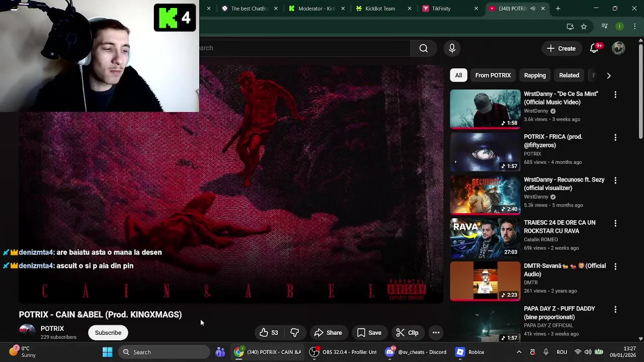Close the KickBot Team tab

point(410,9)
